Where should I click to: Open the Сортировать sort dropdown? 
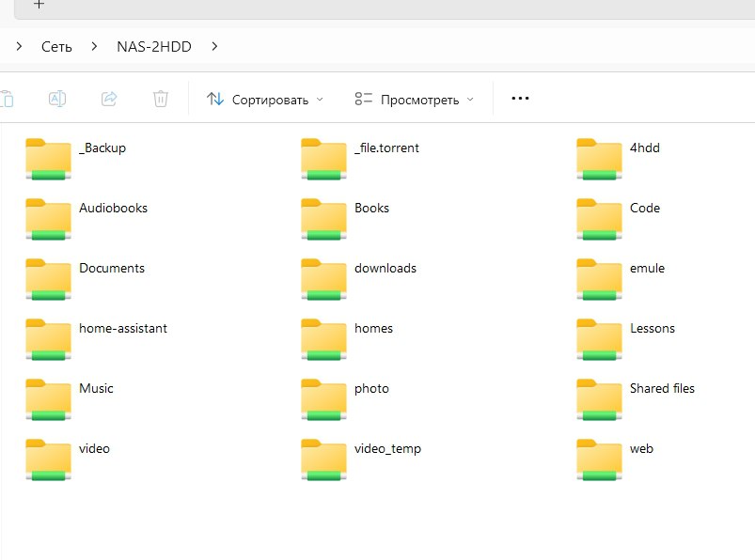tap(265, 99)
